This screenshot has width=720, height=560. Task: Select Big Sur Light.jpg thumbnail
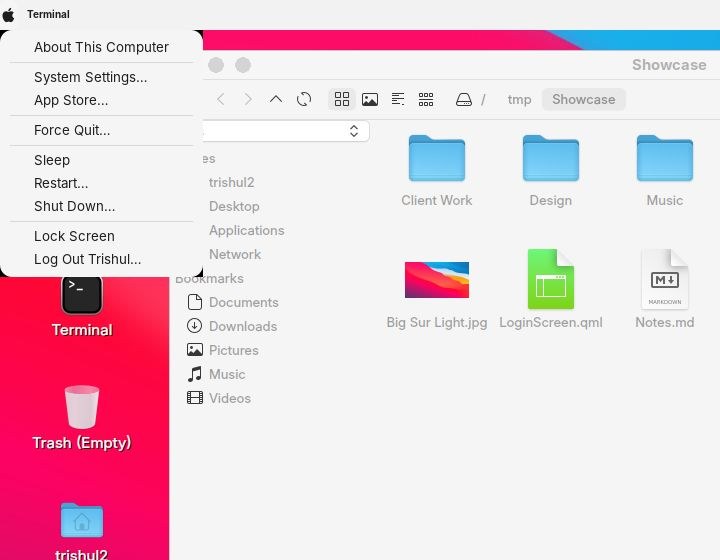(x=437, y=280)
